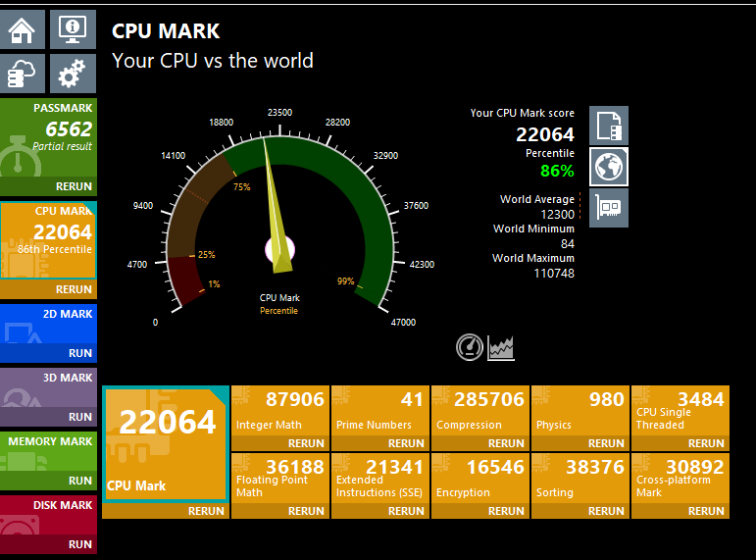The image size is (756, 560).
Task: Switch to the distribution chart icon
Action: [x=501, y=347]
